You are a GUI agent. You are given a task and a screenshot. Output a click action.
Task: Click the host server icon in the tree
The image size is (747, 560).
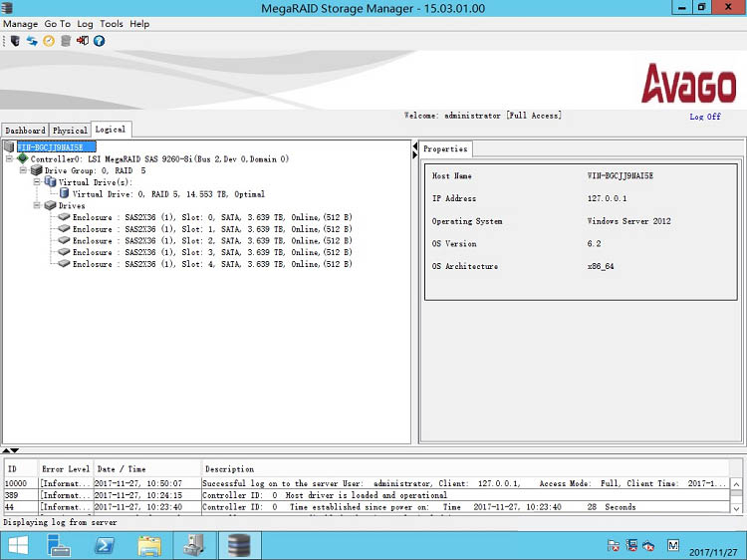(x=9, y=146)
